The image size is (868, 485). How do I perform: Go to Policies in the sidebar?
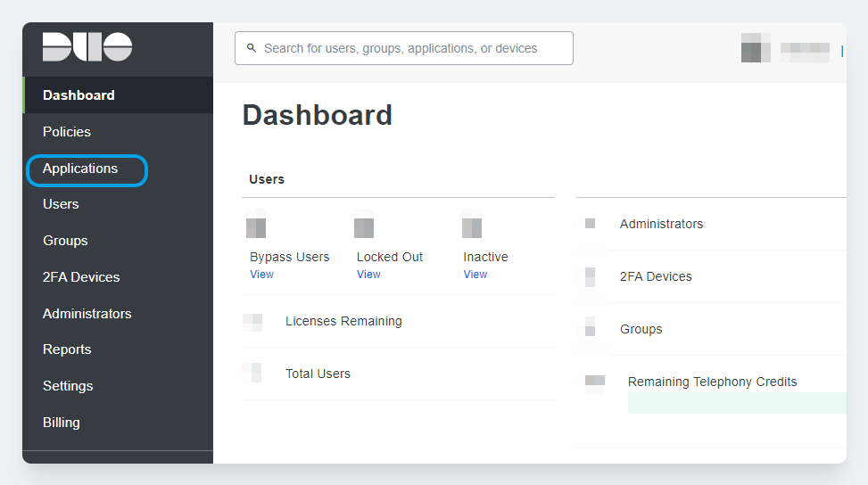[x=67, y=132]
